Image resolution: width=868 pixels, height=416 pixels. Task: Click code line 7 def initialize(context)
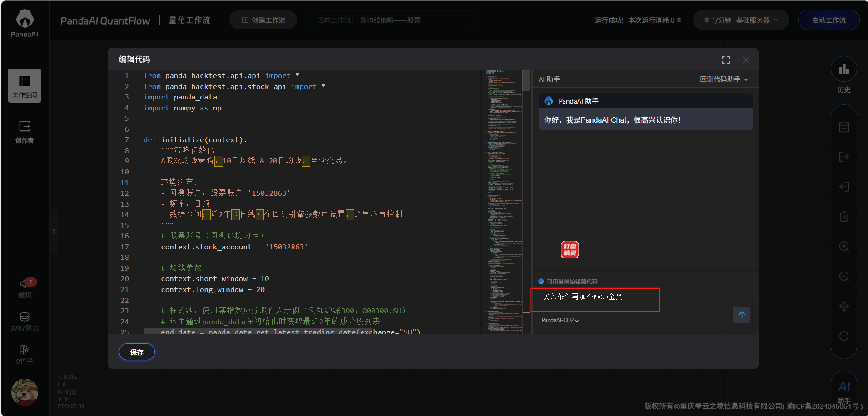pos(195,140)
